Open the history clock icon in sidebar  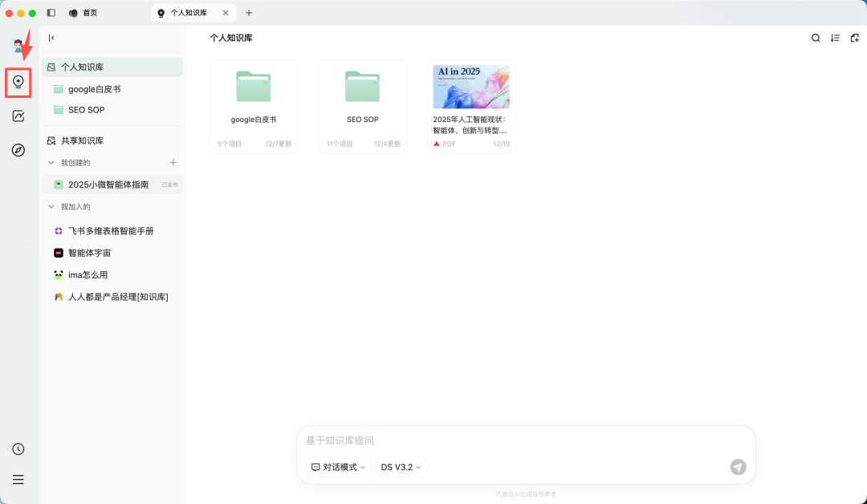(18, 449)
